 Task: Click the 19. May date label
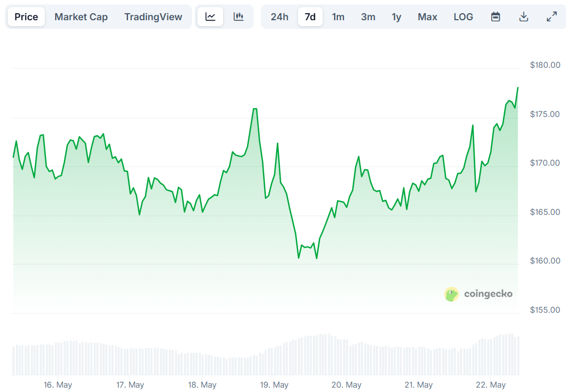click(274, 385)
